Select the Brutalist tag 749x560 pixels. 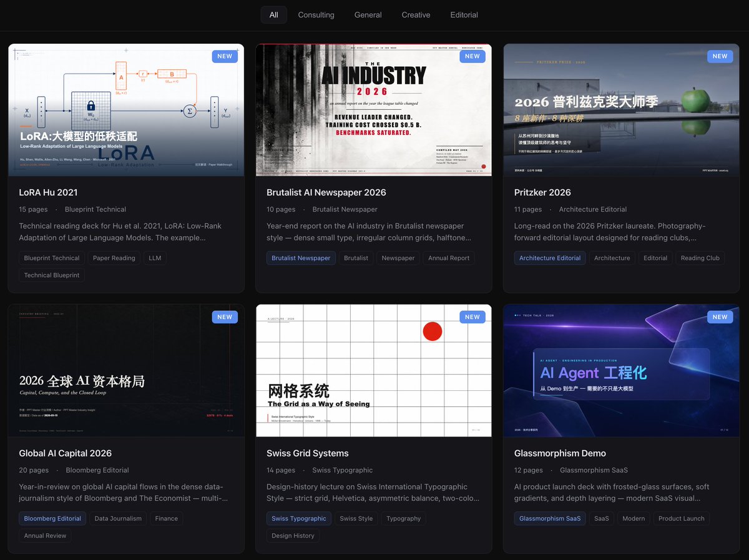tap(356, 258)
